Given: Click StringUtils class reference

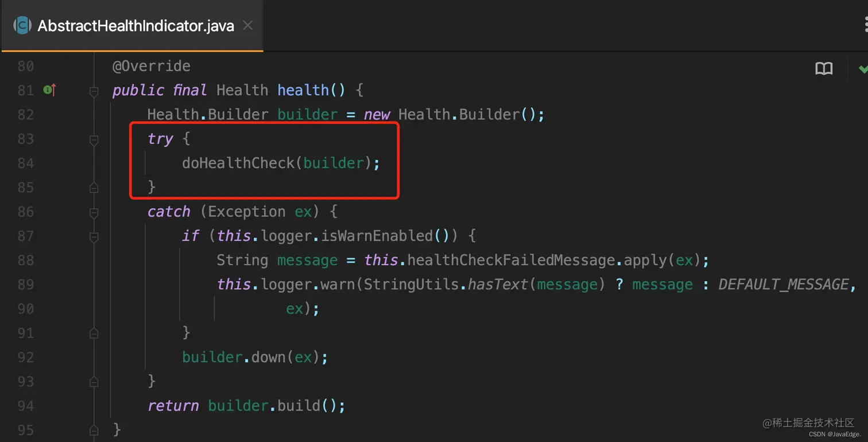Looking at the screenshot, I should click(x=412, y=284).
